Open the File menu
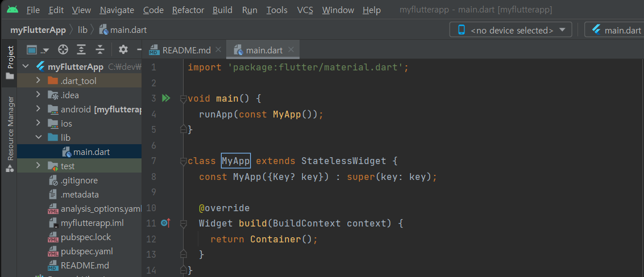The image size is (644, 277). pyautogui.click(x=33, y=10)
